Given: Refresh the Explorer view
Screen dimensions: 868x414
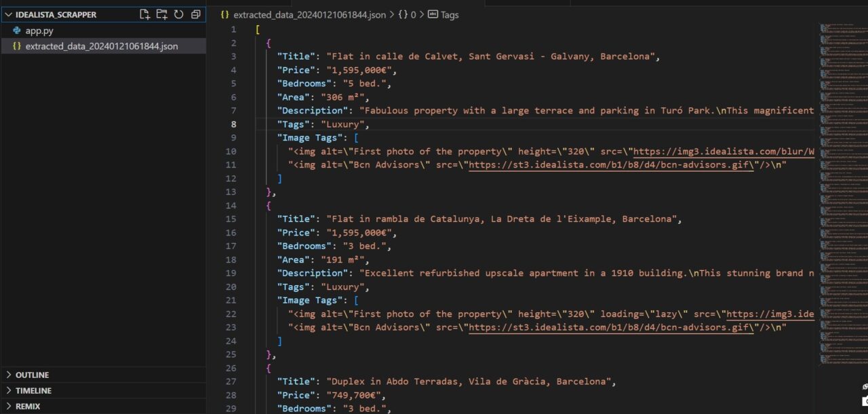Looking at the screenshot, I should click(x=178, y=14).
